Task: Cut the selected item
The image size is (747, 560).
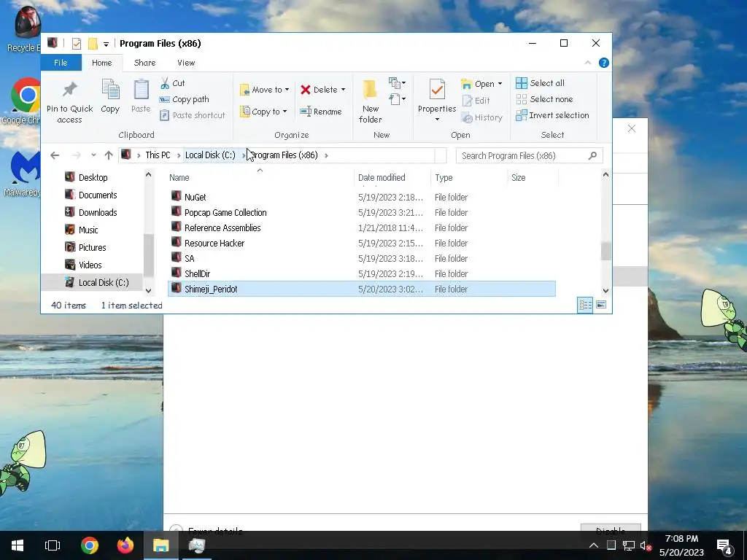Action: click(172, 83)
